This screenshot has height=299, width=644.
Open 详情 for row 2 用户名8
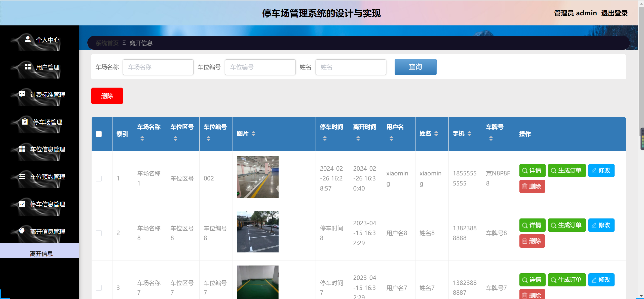point(532,225)
